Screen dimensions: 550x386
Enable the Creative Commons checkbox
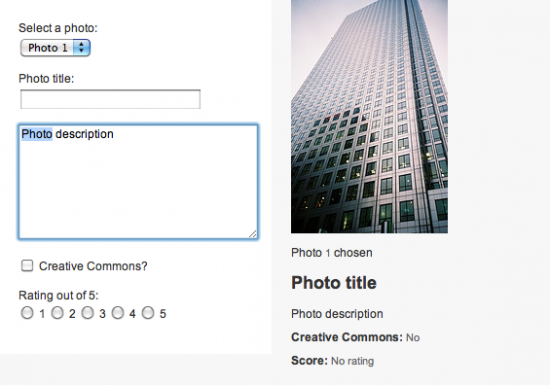[27, 266]
